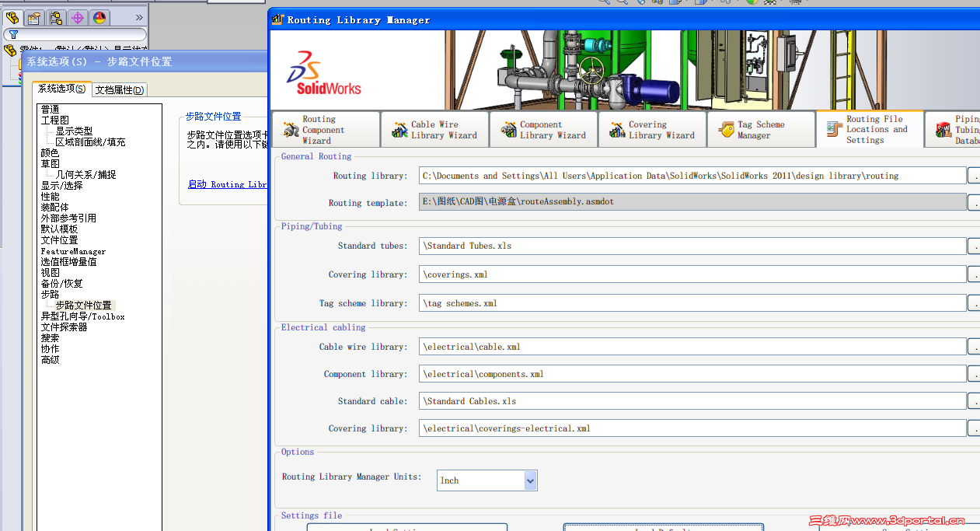Click the Cable wire library field
Viewport: 980px width, 531px height.
(x=692, y=347)
